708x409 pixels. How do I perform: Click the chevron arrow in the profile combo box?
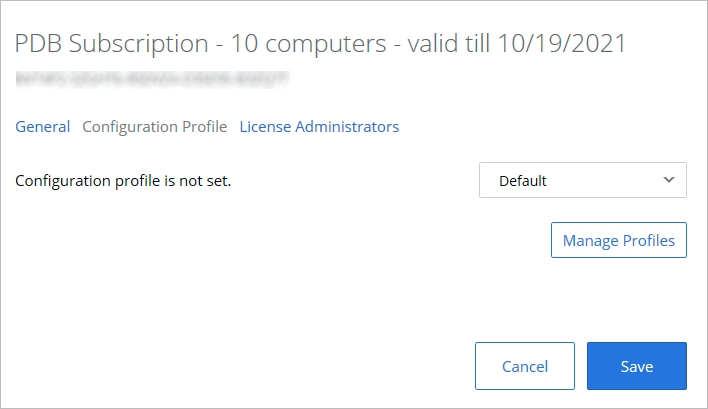click(x=668, y=180)
